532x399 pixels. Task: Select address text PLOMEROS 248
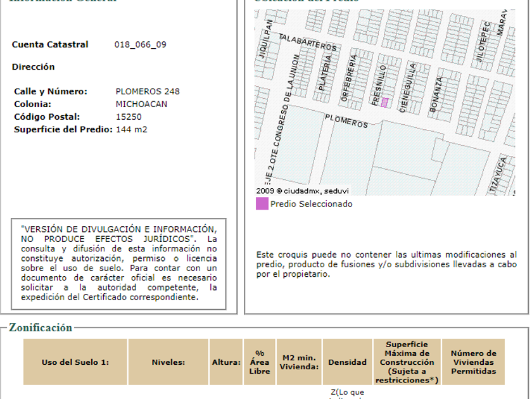pos(148,92)
